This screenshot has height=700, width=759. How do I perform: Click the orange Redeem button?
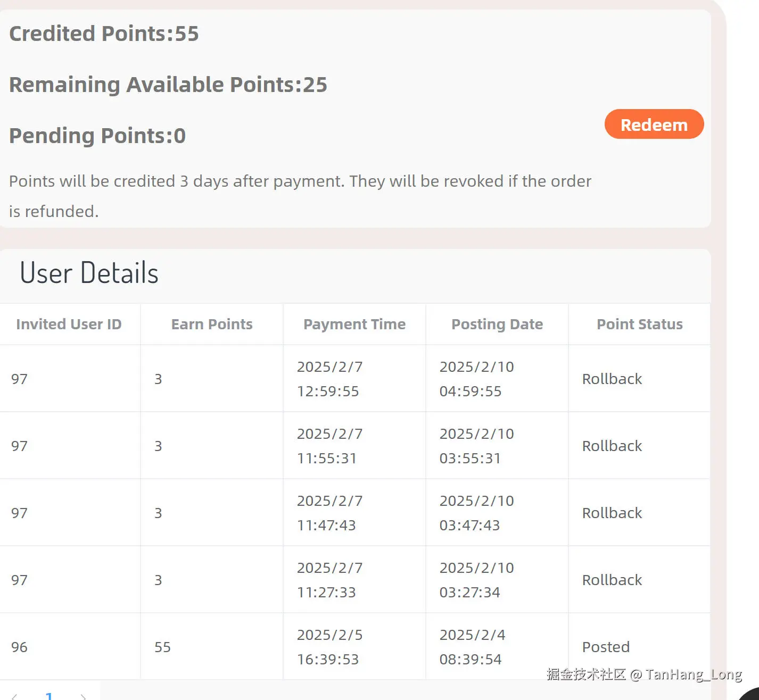[x=654, y=124]
